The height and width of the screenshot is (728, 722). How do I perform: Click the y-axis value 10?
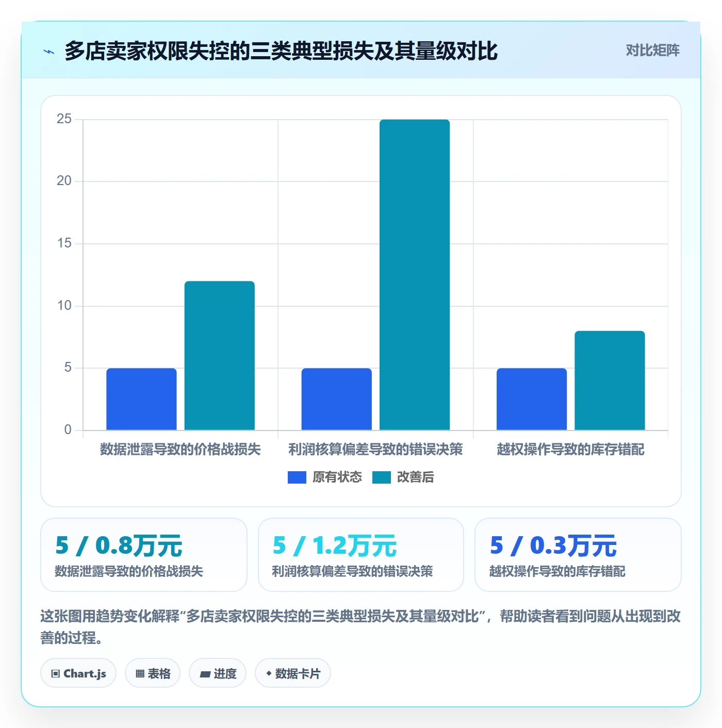(64, 306)
